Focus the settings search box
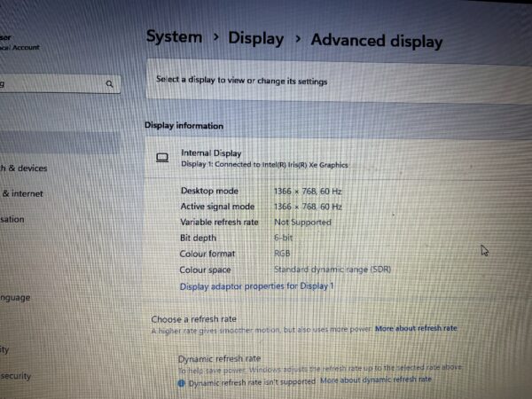532x399 pixels. (59, 83)
